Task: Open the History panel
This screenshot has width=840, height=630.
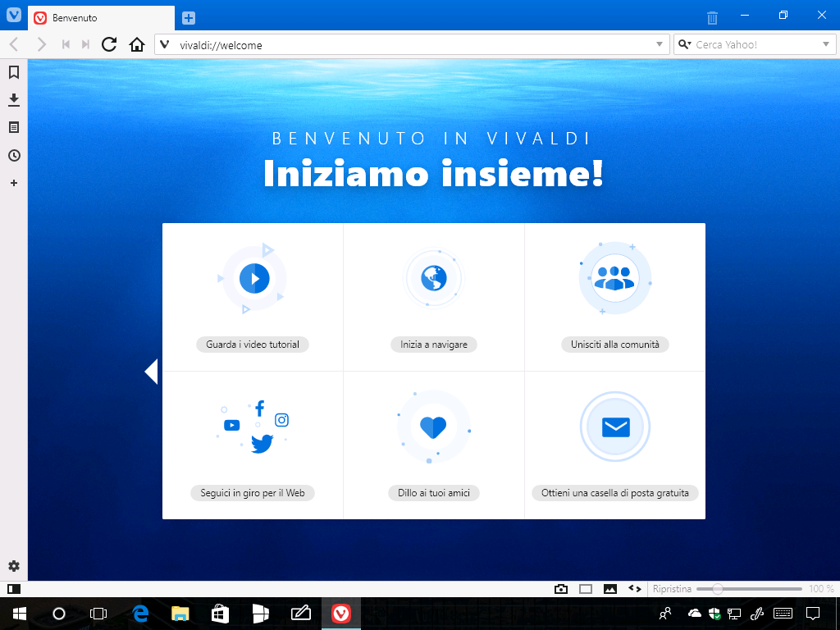Action: tap(14, 155)
